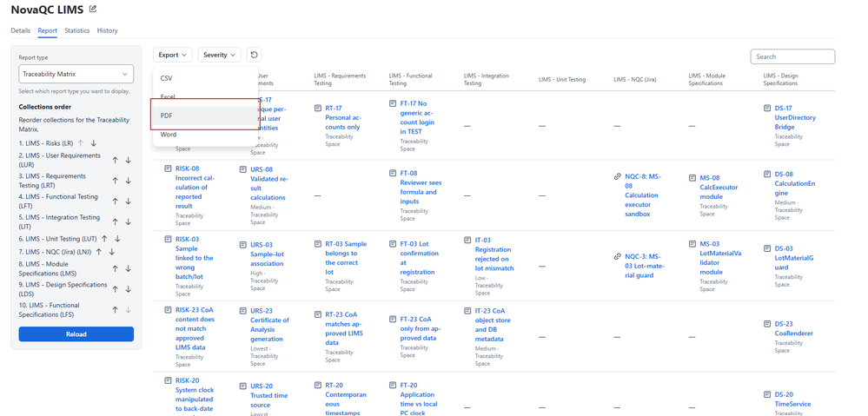The image size is (868, 416).
Task: Open RISK-08 Incorrect calculation of reported result
Action: pyautogui.click(x=195, y=188)
